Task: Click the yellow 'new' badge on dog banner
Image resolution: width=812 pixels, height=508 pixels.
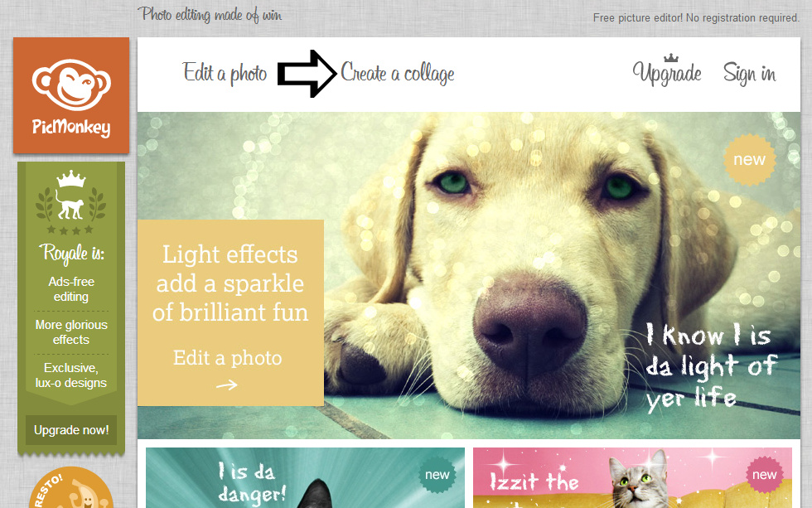Action: pyautogui.click(x=749, y=159)
